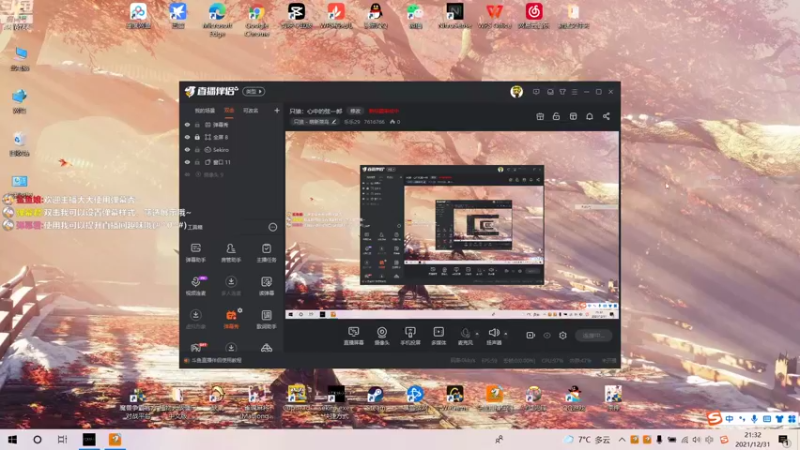Open the hamburger menu in title bar

pos(574,92)
